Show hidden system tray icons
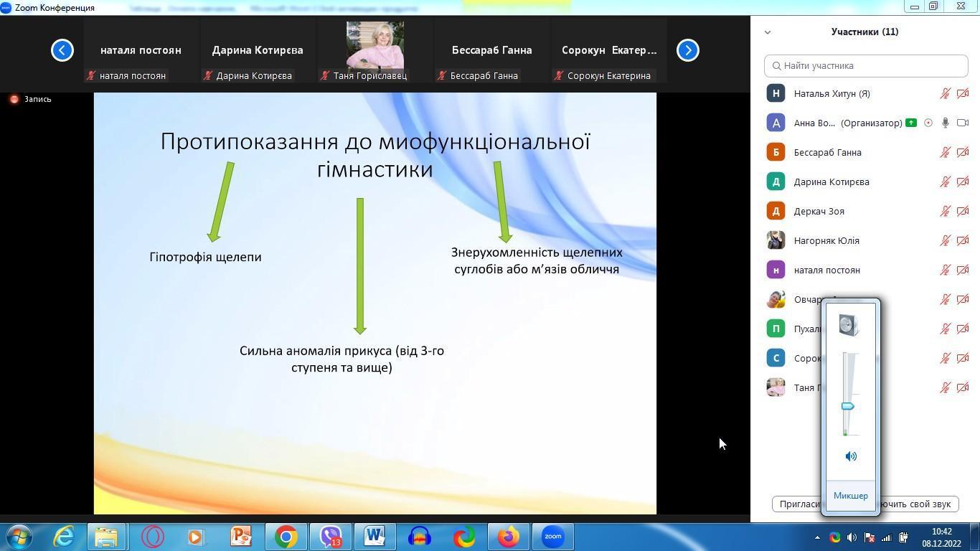This screenshot has height=551, width=980. pos(817,537)
